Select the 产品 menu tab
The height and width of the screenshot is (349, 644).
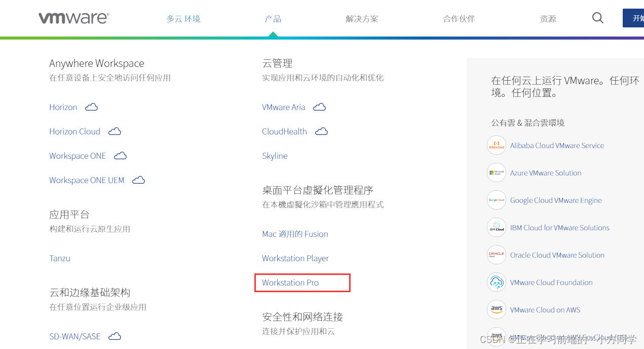tap(273, 19)
